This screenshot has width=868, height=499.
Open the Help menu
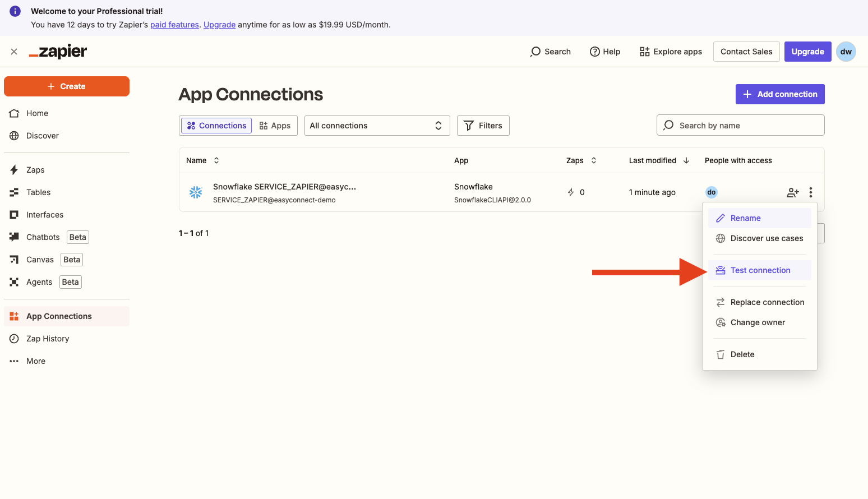pyautogui.click(x=605, y=52)
